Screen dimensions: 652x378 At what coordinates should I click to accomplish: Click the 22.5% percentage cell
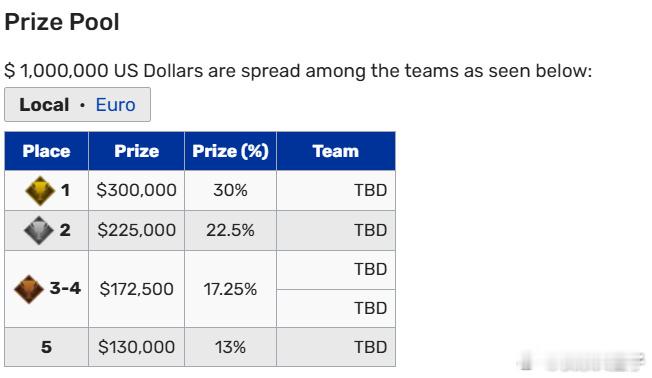coord(230,230)
